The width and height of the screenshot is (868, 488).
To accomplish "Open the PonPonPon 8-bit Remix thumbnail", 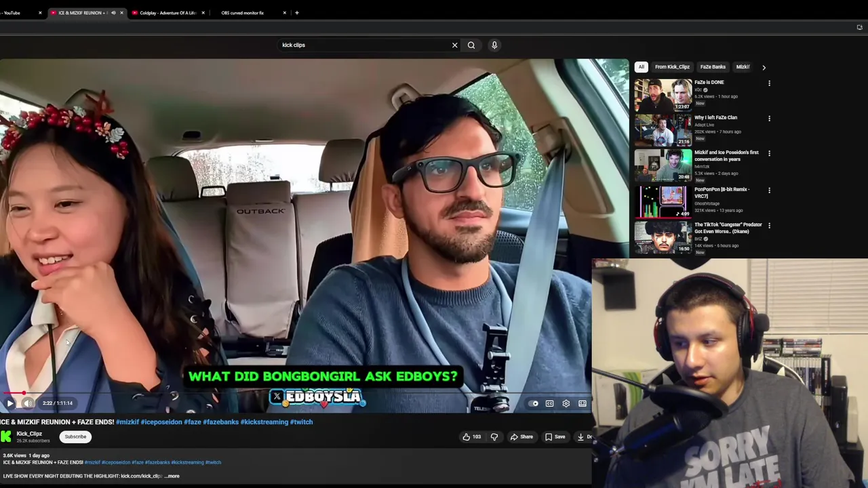I will pos(663,201).
